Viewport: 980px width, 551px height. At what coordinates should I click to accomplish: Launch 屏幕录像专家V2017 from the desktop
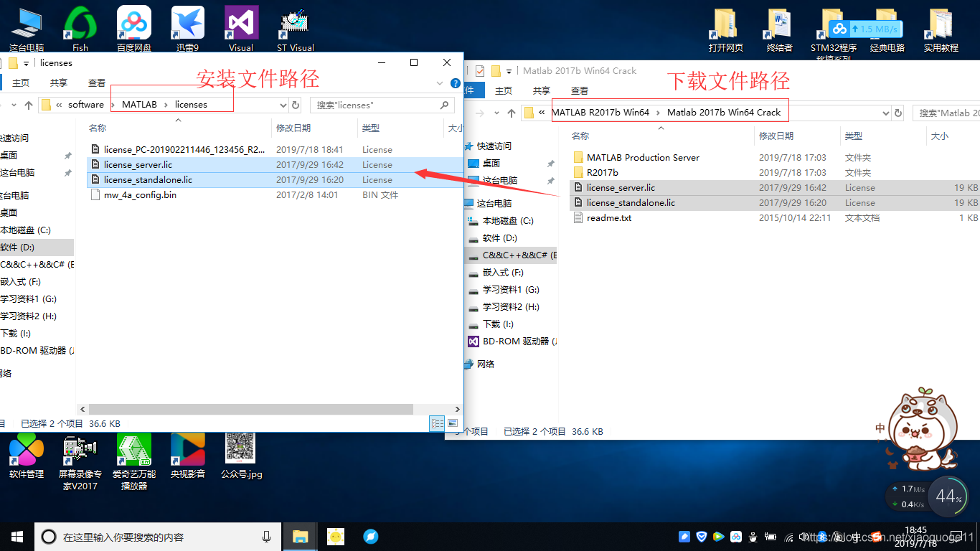coord(80,463)
